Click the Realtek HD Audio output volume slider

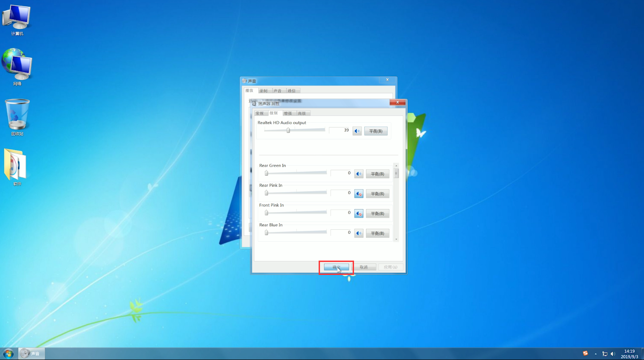coord(294,130)
